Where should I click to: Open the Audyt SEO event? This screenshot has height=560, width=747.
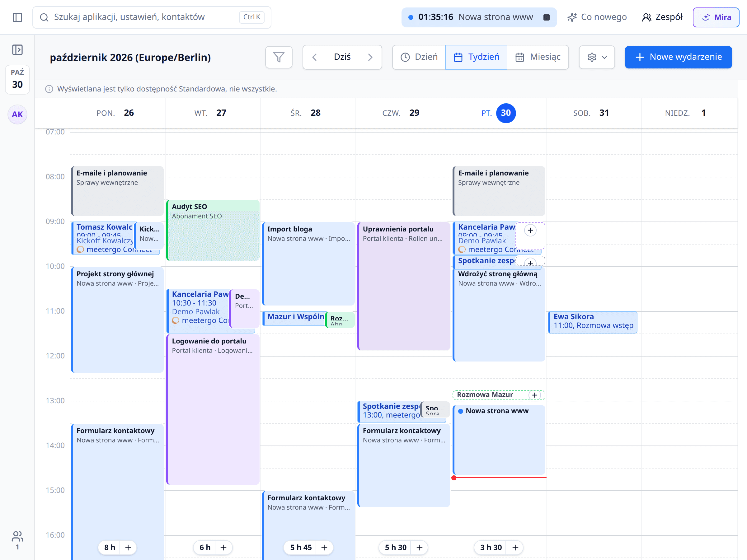(x=213, y=230)
